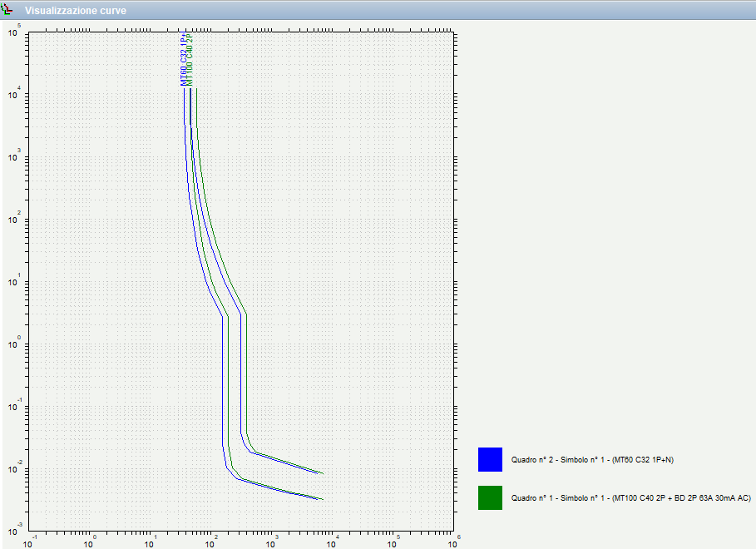Click the Visualizzazione curve window title
The width and height of the screenshot is (756, 549).
pyautogui.click(x=76, y=11)
